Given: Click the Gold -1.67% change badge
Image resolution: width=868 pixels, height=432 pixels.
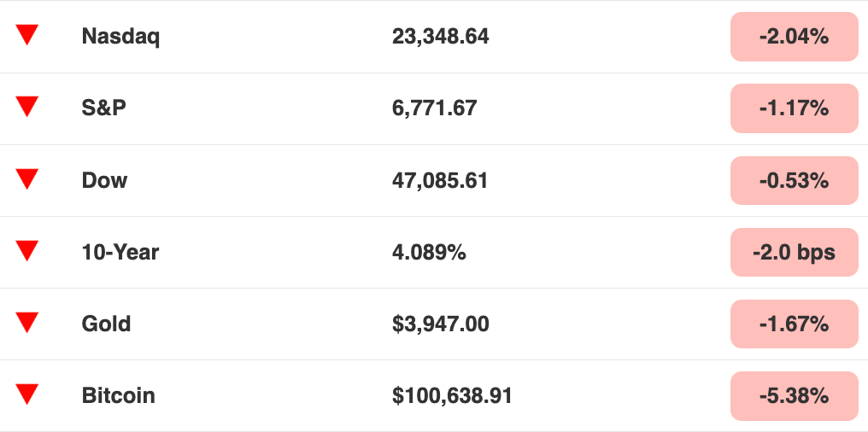Looking at the screenshot, I should pyautogui.click(x=794, y=324).
